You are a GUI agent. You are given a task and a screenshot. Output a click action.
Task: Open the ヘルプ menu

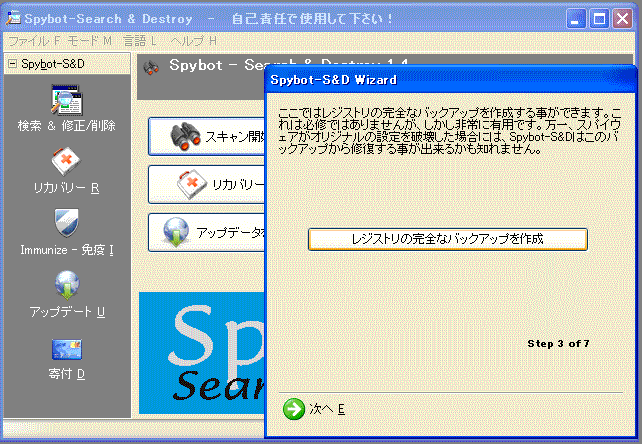pos(193,41)
